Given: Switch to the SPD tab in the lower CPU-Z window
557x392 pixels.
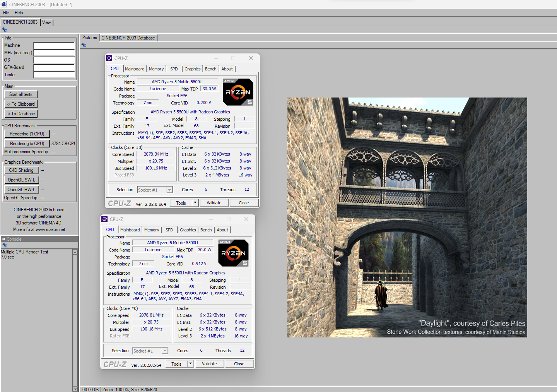Looking at the screenshot, I should pos(169,230).
